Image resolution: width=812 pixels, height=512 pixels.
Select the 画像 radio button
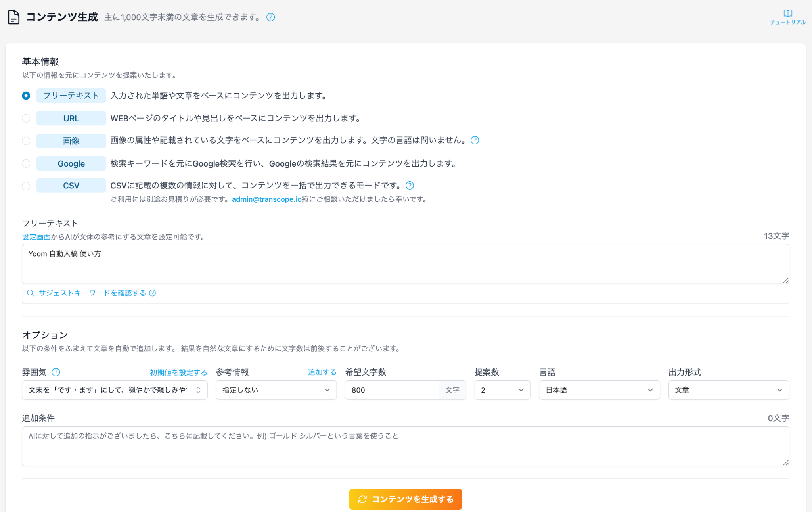[26, 141]
